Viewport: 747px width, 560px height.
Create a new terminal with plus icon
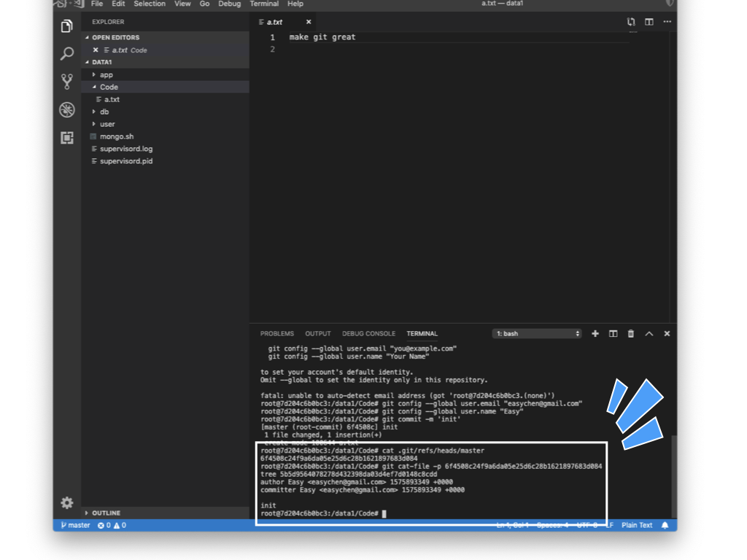point(595,334)
